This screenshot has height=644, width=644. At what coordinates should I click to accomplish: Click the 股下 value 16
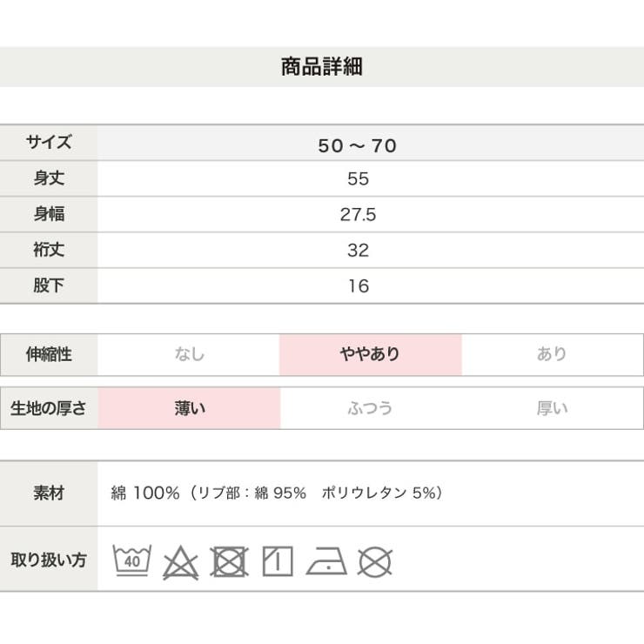point(358,286)
